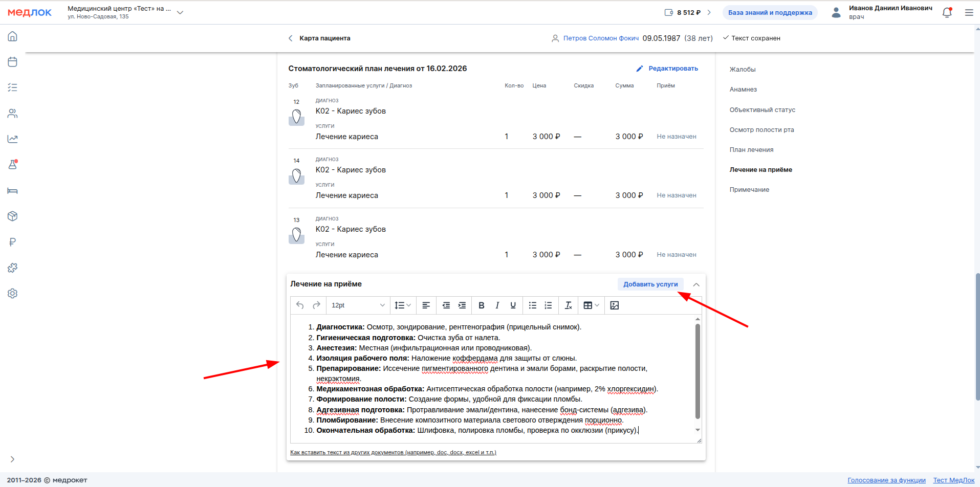The width and height of the screenshot is (980, 487).
Task: Open the insert table dropdown
Action: tap(591, 305)
